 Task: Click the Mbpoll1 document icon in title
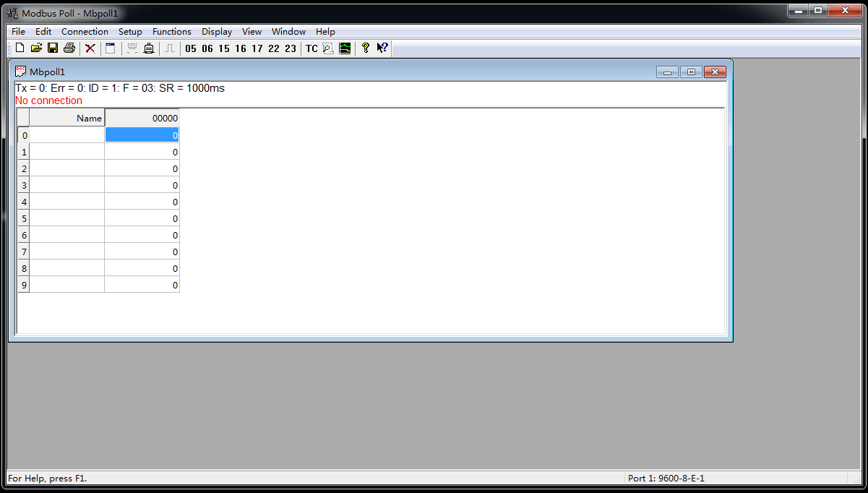[x=21, y=72]
